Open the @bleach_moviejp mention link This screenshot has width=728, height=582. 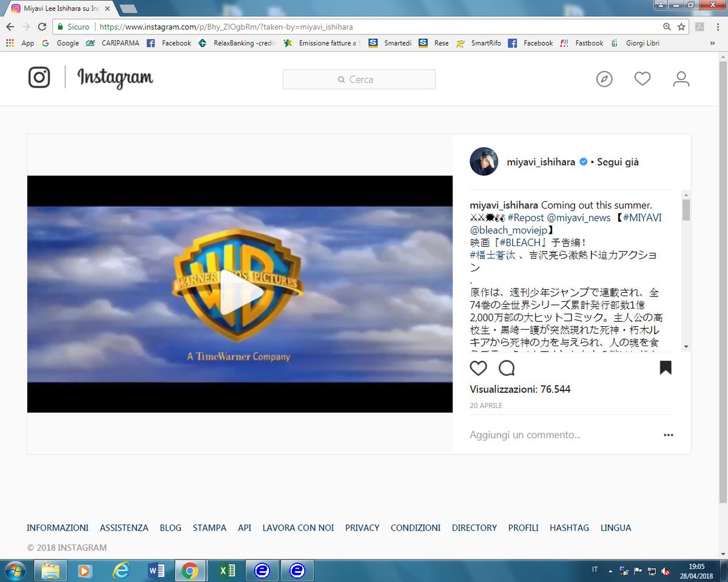click(508, 230)
